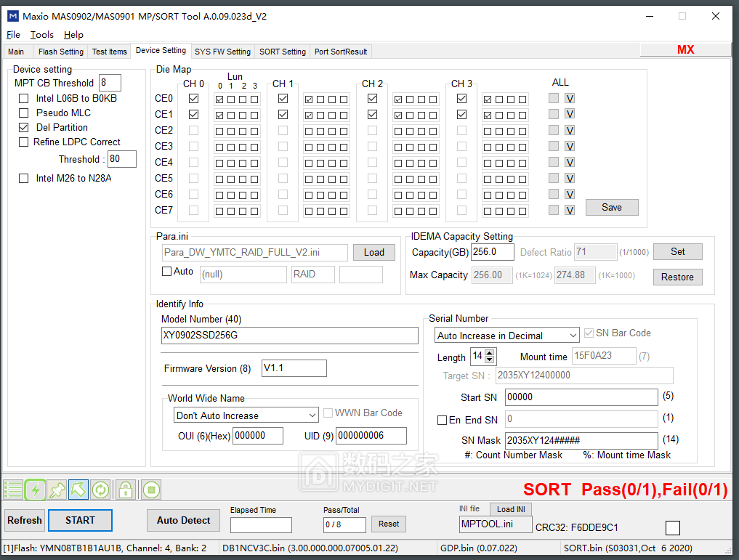Click the pushpin toolbar icon
The height and width of the screenshot is (560, 739).
tap(57, 490)
